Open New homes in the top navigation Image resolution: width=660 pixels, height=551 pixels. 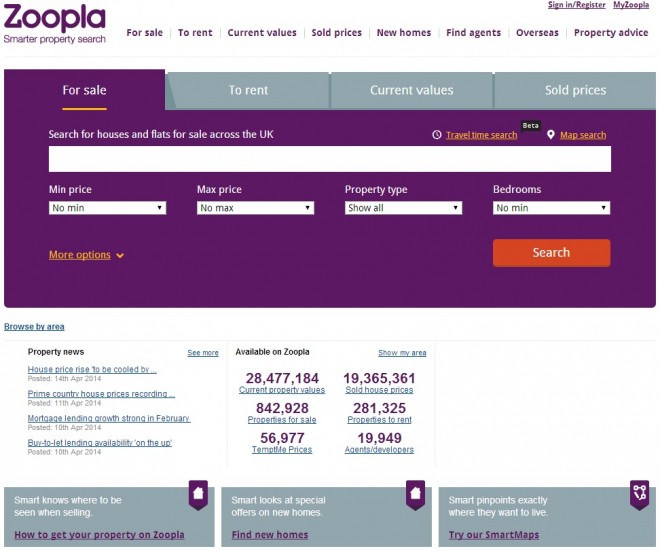(x=404, y=33)
